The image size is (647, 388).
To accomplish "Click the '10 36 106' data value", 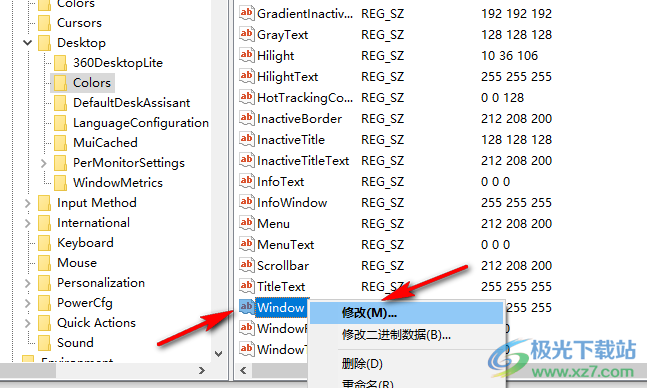I will point(509,56).
